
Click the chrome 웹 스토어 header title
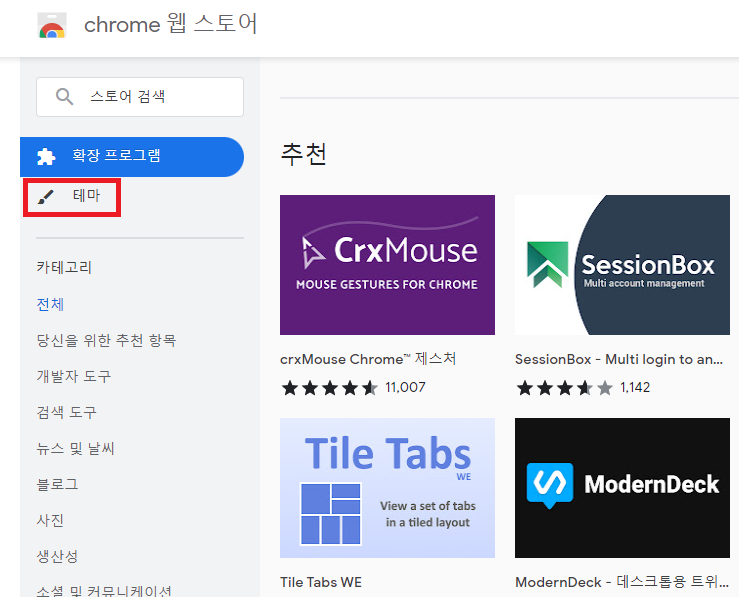[171, 24]
